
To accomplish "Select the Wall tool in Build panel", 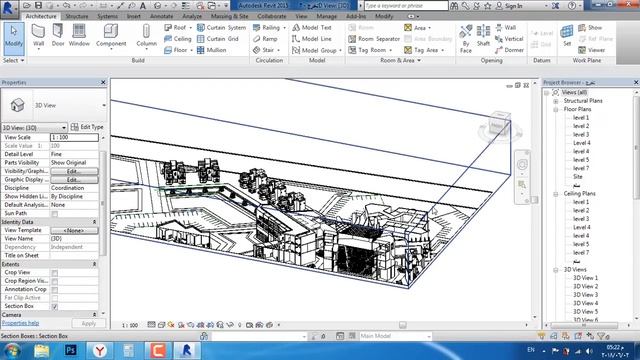I will 38,36.
